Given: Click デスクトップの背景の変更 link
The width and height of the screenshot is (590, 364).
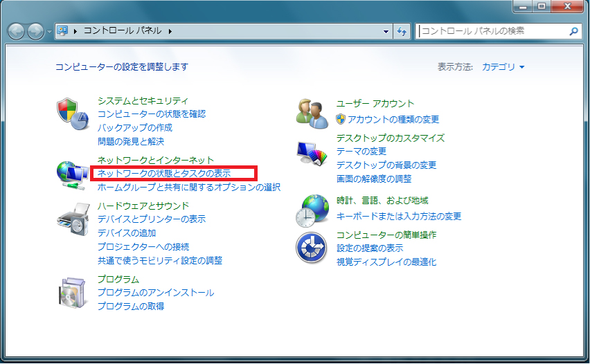Looking at the screenshot, I should pos(386,165).
